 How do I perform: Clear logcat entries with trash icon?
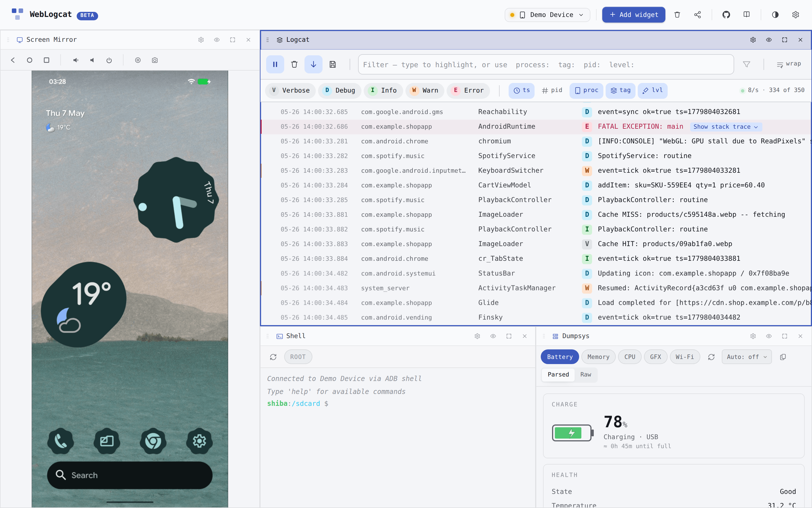pyautogui.click(x=294, y=65)
